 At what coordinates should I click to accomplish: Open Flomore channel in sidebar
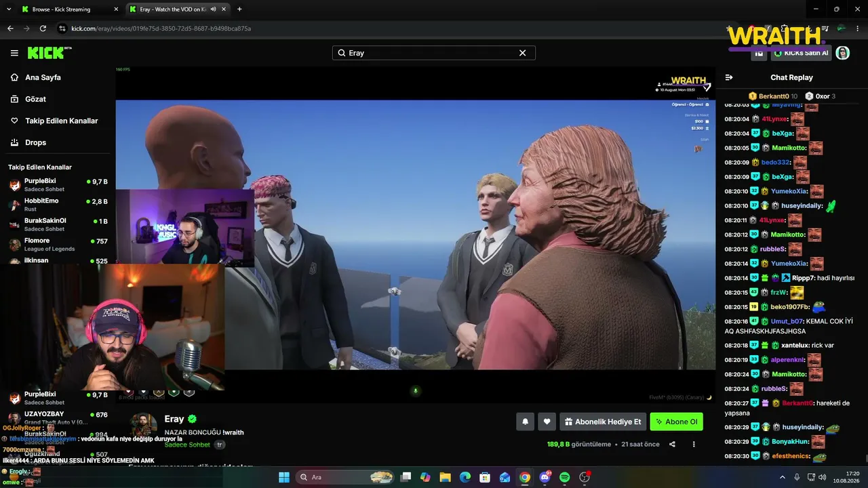point(58,244)
